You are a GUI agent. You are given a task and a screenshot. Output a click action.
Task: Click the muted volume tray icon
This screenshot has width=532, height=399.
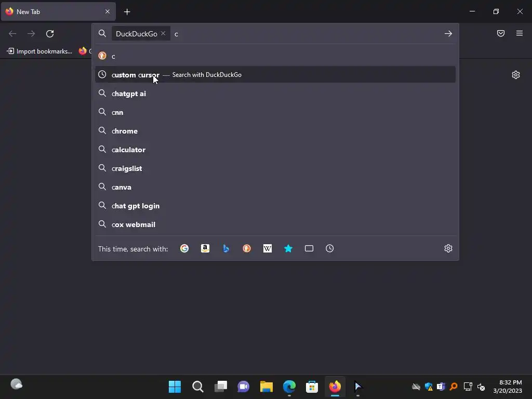(481, 387)
